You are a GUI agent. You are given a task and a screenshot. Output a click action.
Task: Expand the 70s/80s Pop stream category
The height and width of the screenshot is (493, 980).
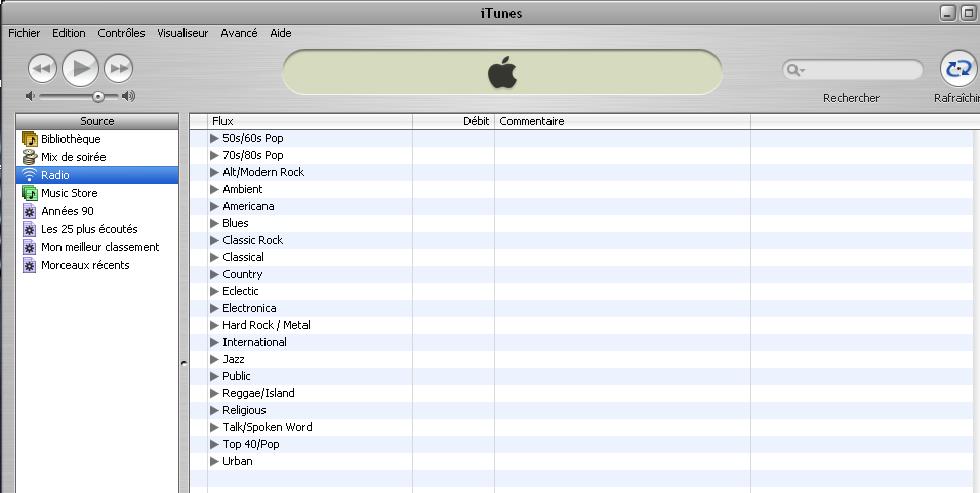pos(214,155)
